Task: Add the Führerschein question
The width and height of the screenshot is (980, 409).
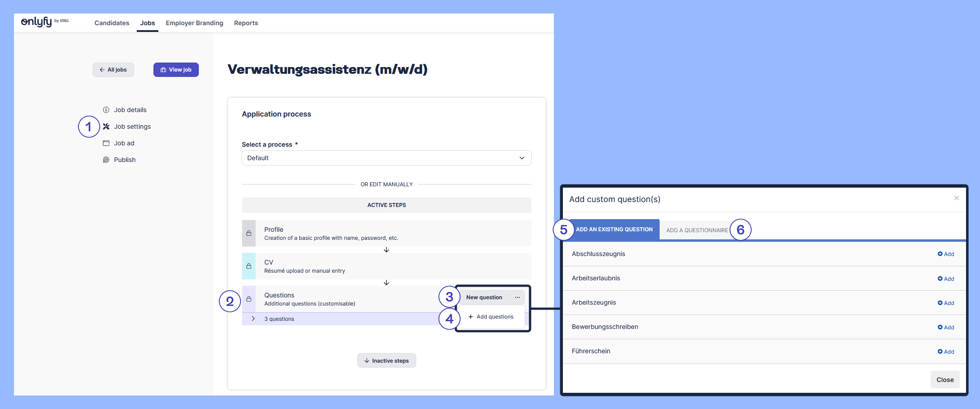Action: pos(946,352)
